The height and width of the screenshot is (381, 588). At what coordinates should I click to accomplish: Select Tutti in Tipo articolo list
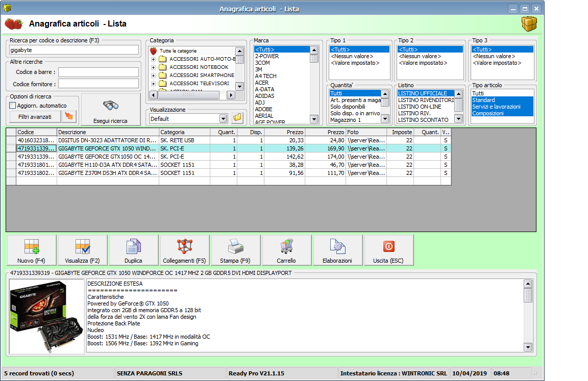502,93
